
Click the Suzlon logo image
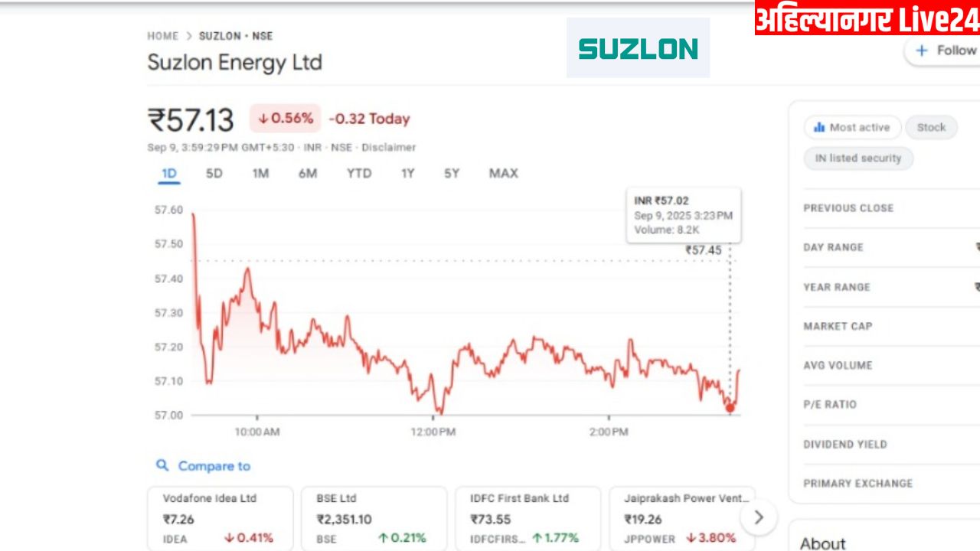point(638,47)
